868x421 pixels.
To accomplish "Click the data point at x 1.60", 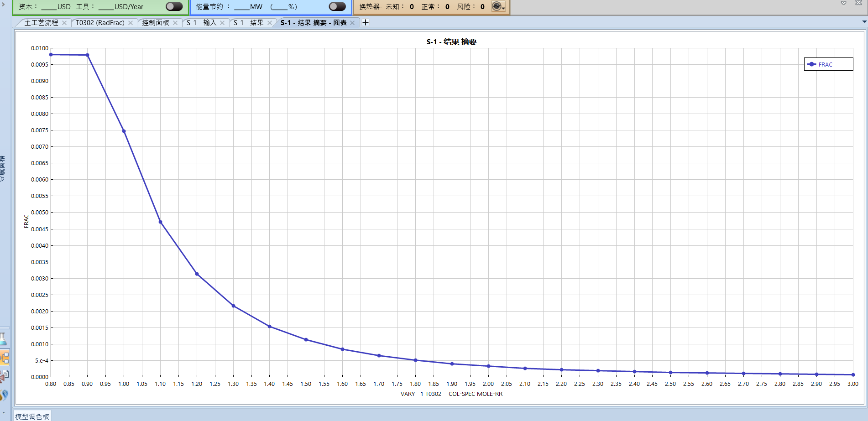I will pyautogui.click(x=343, y=349).
